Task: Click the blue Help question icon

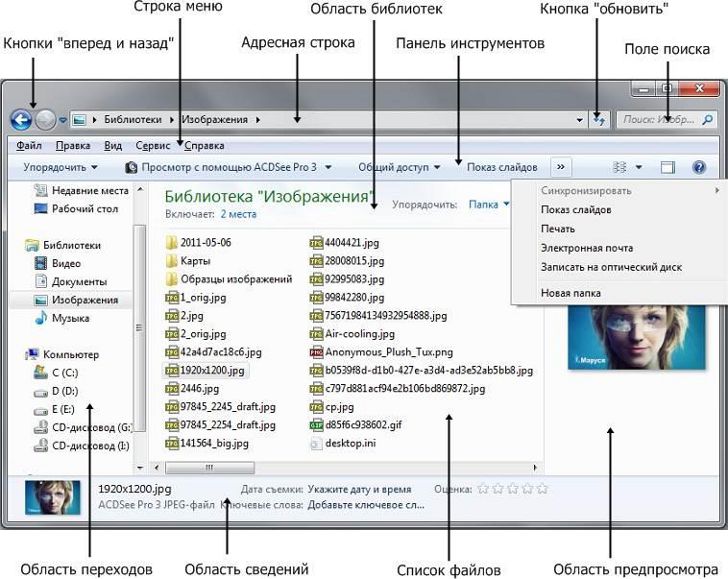Action: click(699, 167)
